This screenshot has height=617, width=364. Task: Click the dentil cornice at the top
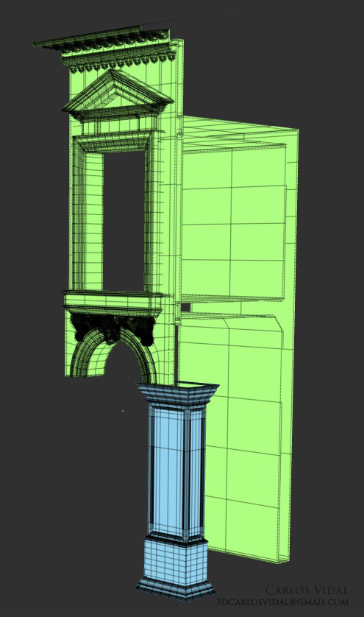[x=105, y=51]
